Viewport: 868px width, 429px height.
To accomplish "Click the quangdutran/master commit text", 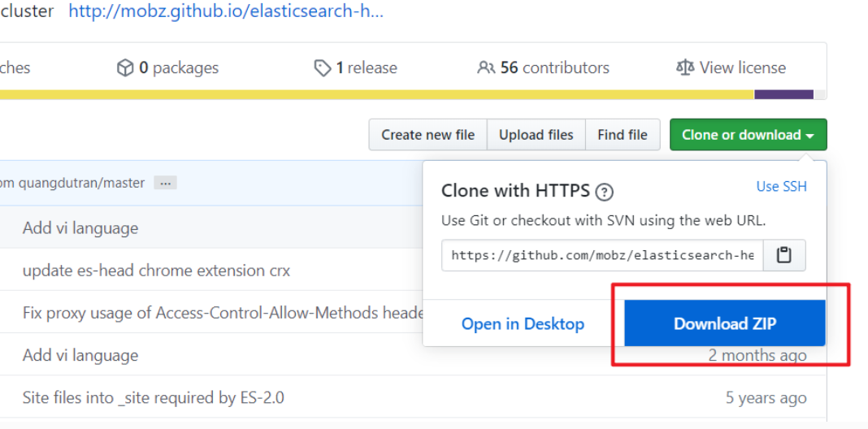I will pos(72,183).
